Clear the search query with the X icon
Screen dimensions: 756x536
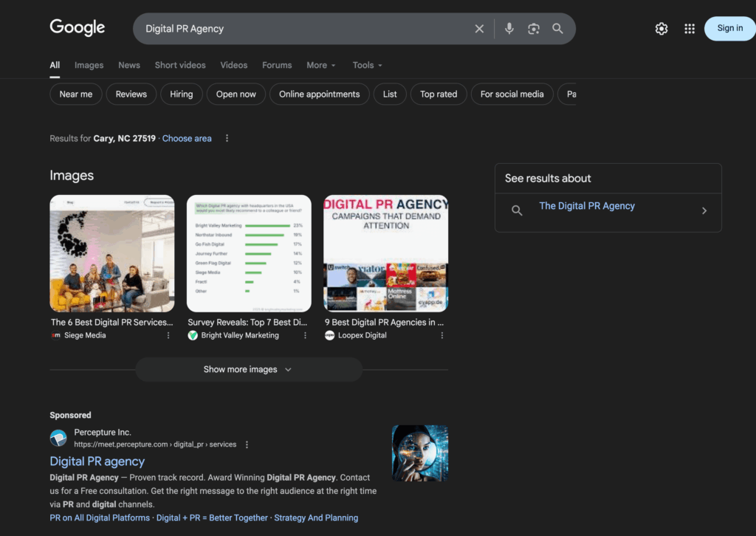click(x=479, y=28)
